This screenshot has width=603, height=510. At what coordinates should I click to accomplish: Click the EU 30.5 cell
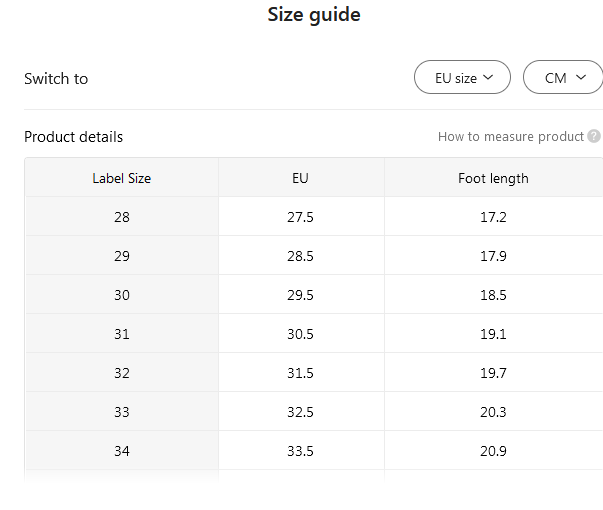point(300,334)
